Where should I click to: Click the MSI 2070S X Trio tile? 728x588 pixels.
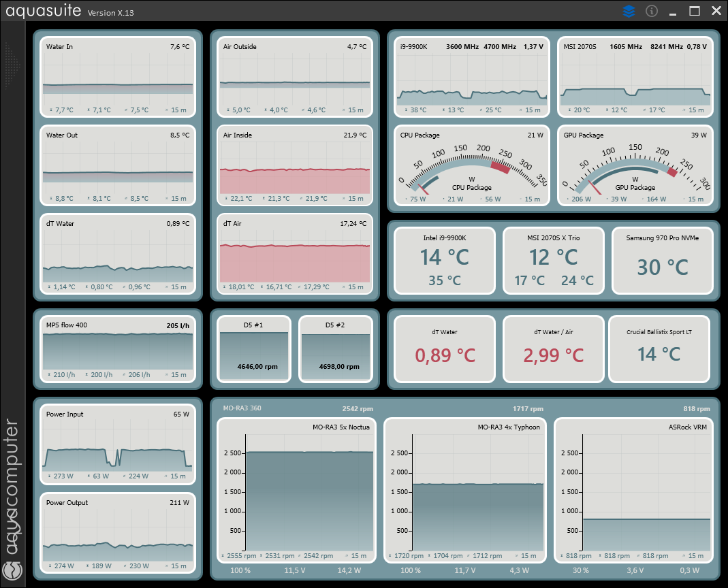pos(554,261)
